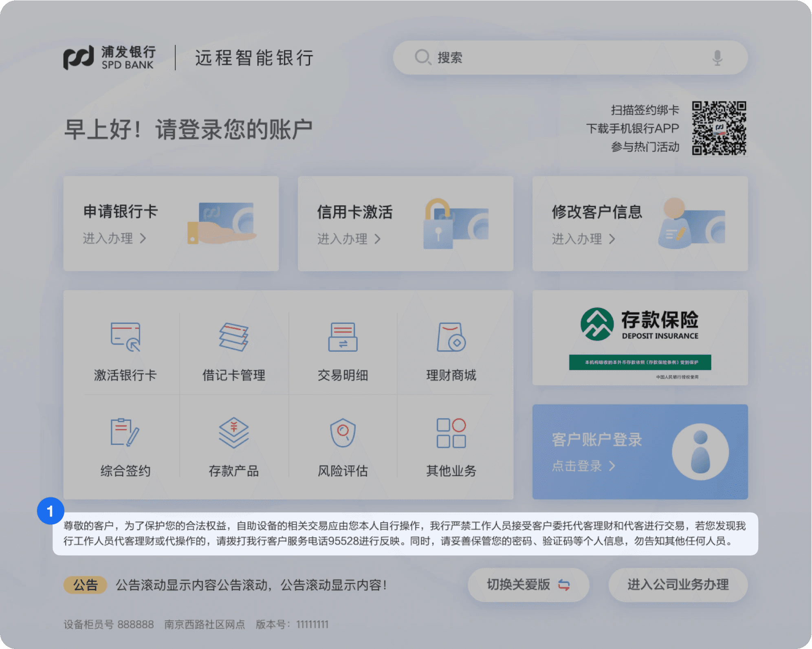Expand 进入办理 arrow under 修改客户信息
Screen dimensions: 812x649
coord(612,239)
